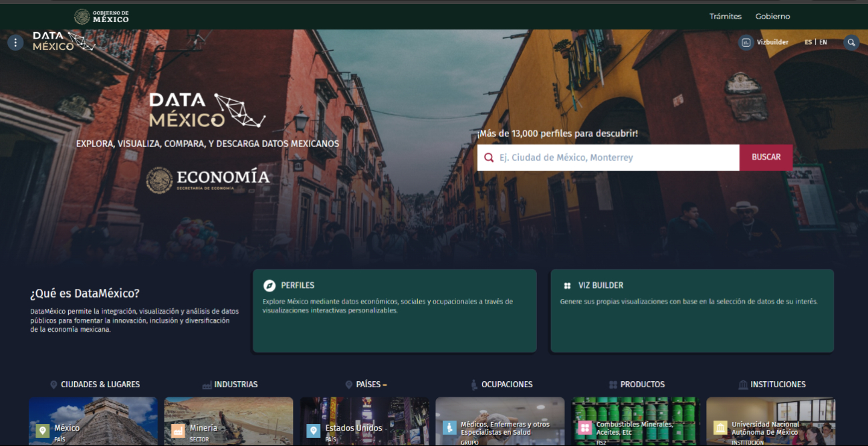
Task: Click the search magnifier icon in navbar
Action: [851, 42]
